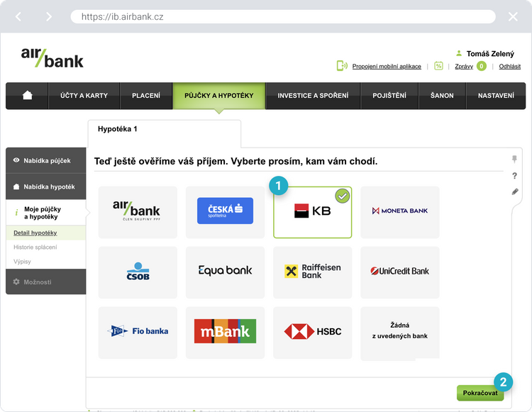Click the pencil edit icon
This screenshot has height=412, width=532.
pyautogui.click(x=515, y=192)
